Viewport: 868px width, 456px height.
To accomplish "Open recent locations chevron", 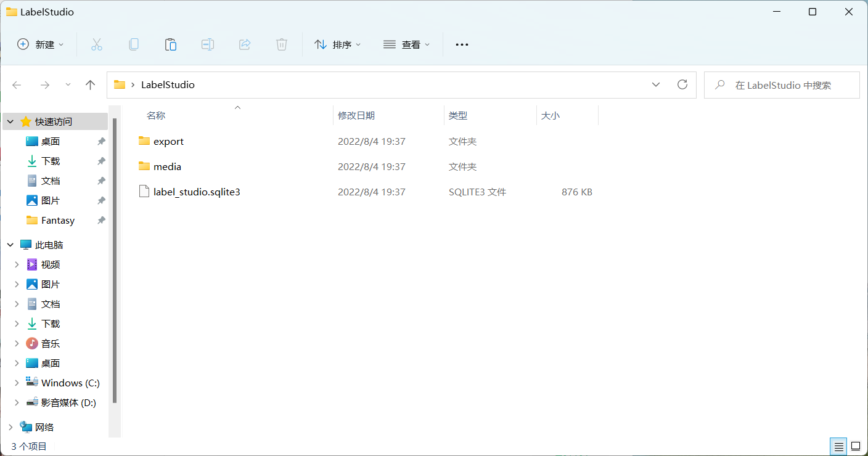I will tap(68, 85).
